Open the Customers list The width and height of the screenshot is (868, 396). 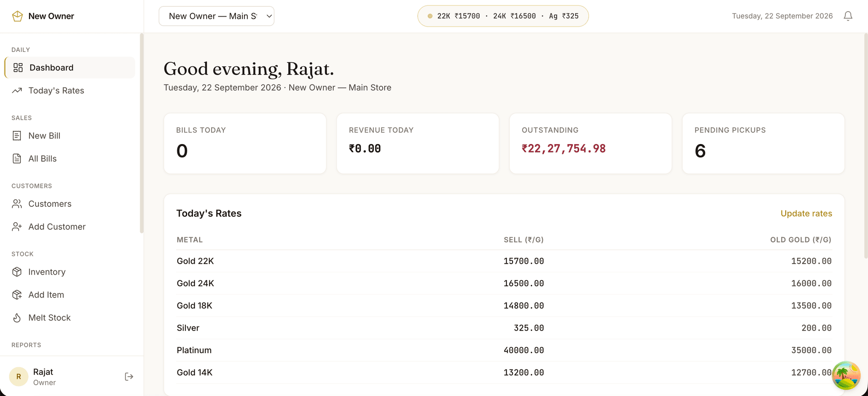click(x=70, y=204)
